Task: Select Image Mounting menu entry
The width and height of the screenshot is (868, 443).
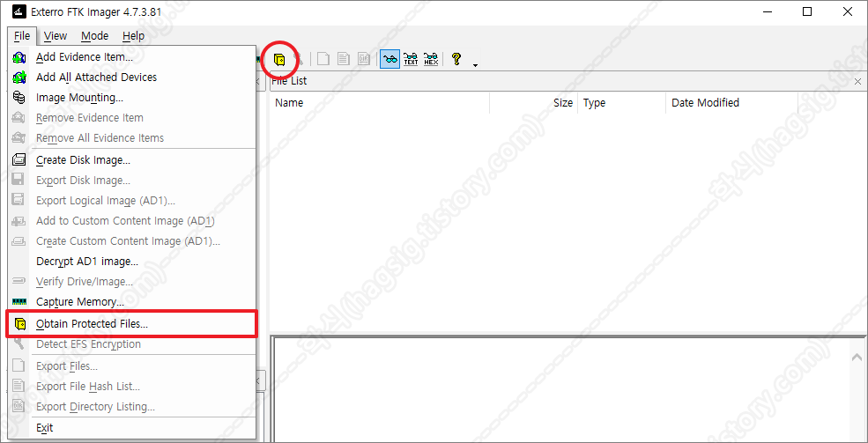Action: point(132,98)
